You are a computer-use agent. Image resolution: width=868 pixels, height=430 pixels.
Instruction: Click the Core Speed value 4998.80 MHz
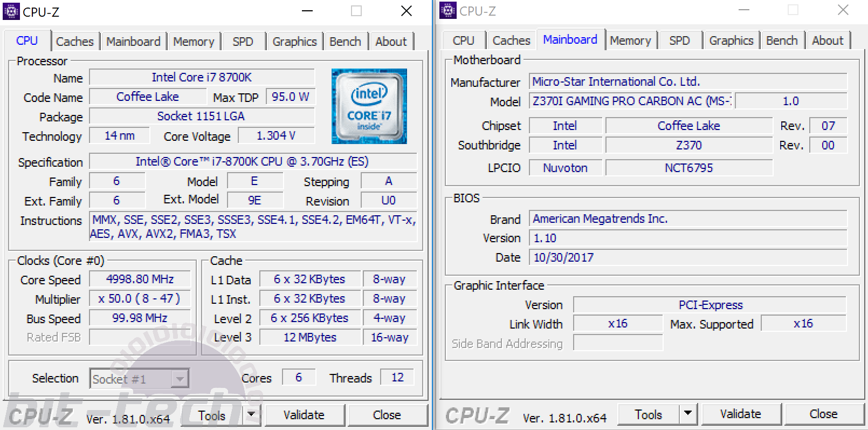[140, 279]
